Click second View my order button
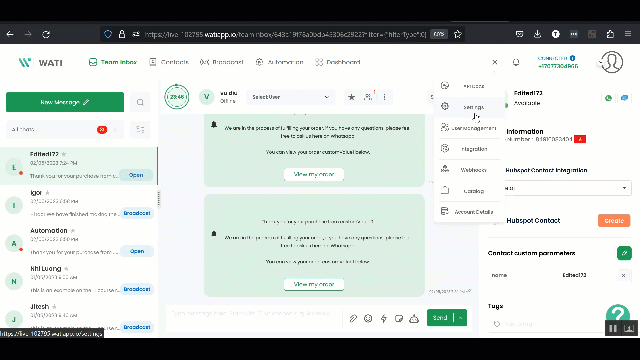 (x=313, y=284)
